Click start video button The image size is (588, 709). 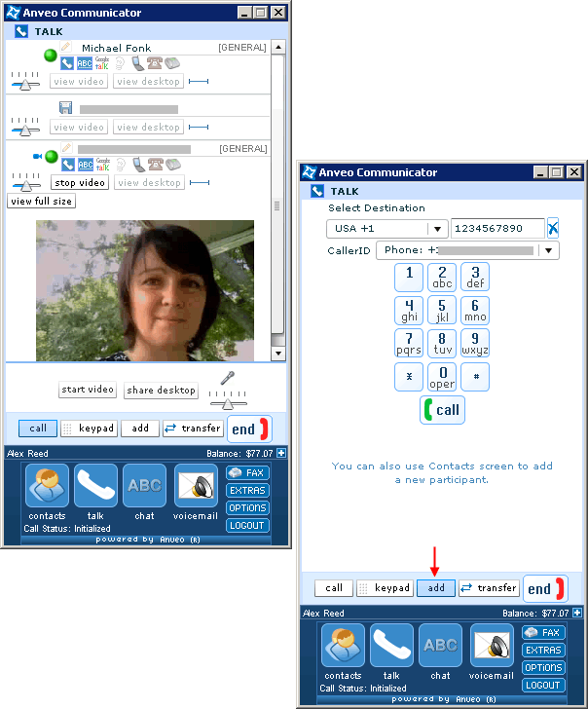click(x=88, y=390)
